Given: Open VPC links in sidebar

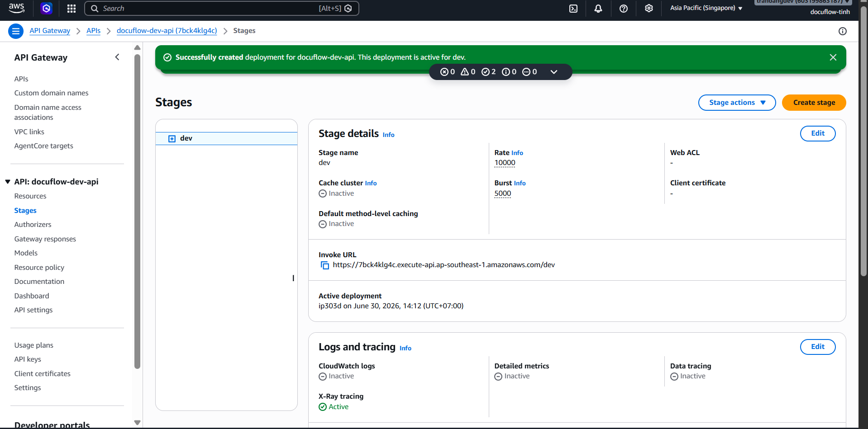Looking at the screenshot, I should pyautogui.click(x=29, y=132).
